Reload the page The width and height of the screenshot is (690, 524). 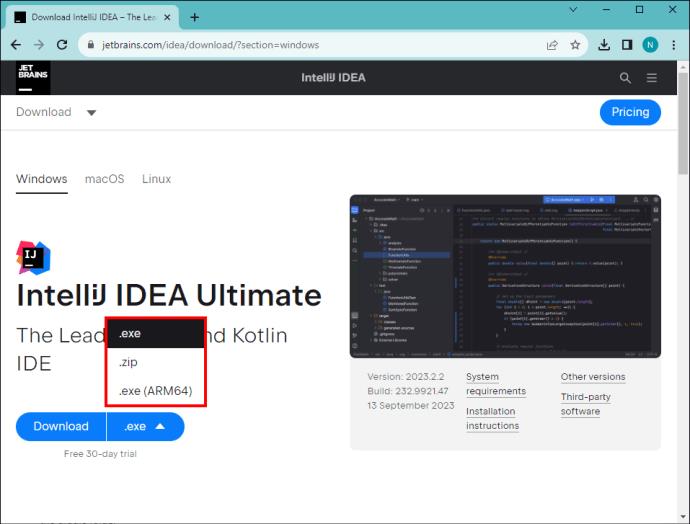pyautogui.click(x=62, y=45)
